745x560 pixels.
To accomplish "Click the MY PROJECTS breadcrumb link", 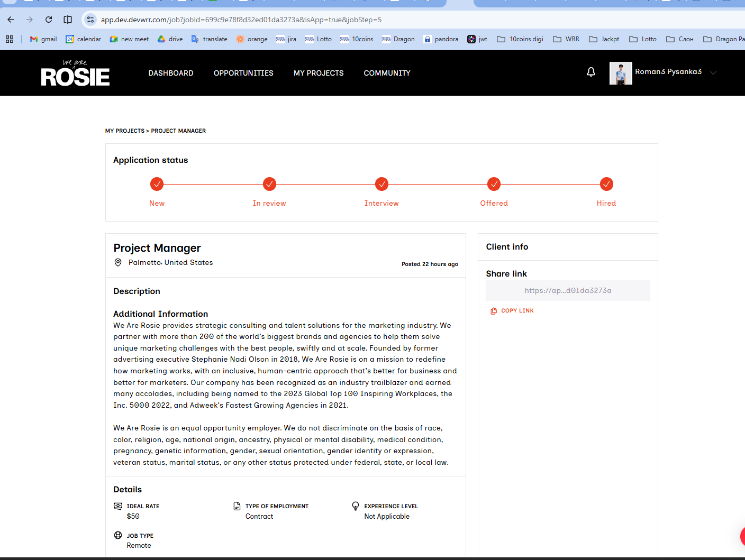I will point(125,131).
